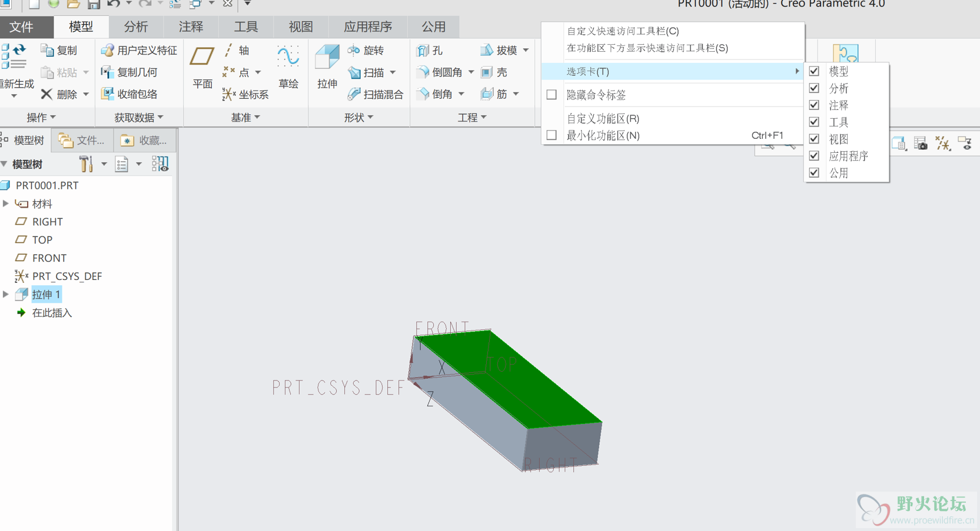Select the TOP datum plane in tree
Image resolution: width=980 pixels, height=531 pixels.
42,240
